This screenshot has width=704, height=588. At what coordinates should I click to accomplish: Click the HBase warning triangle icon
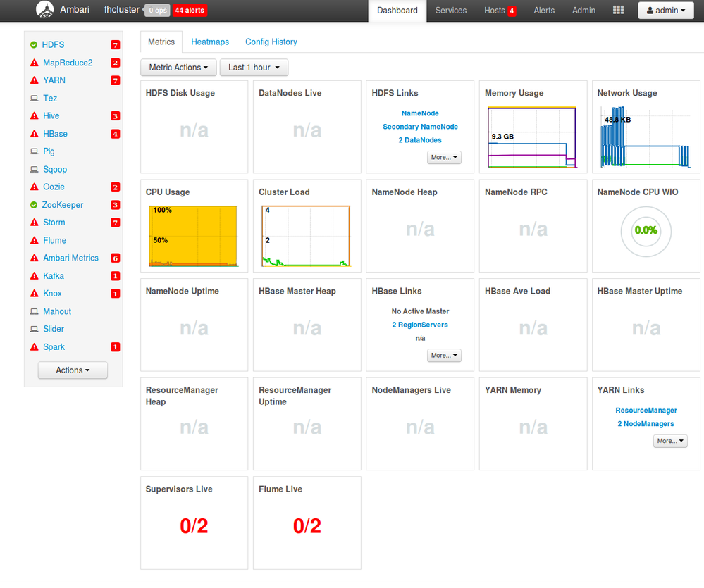pos(34,134)
